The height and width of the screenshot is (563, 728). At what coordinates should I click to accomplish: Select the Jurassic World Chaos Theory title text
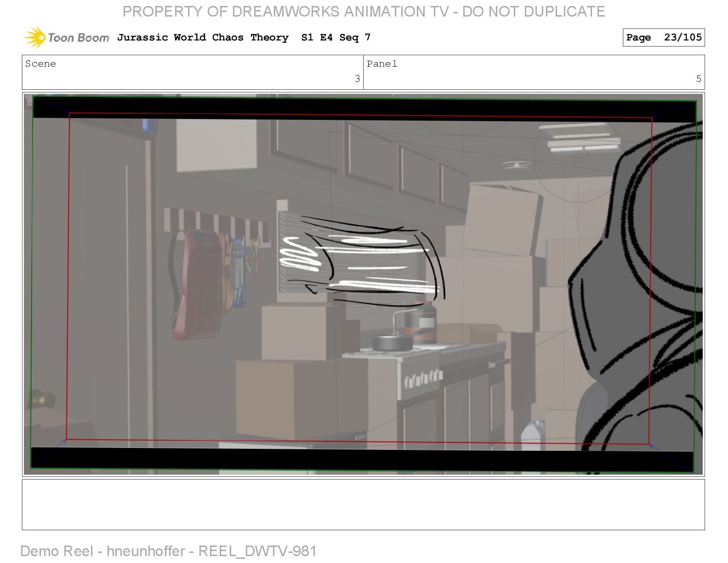203,37
